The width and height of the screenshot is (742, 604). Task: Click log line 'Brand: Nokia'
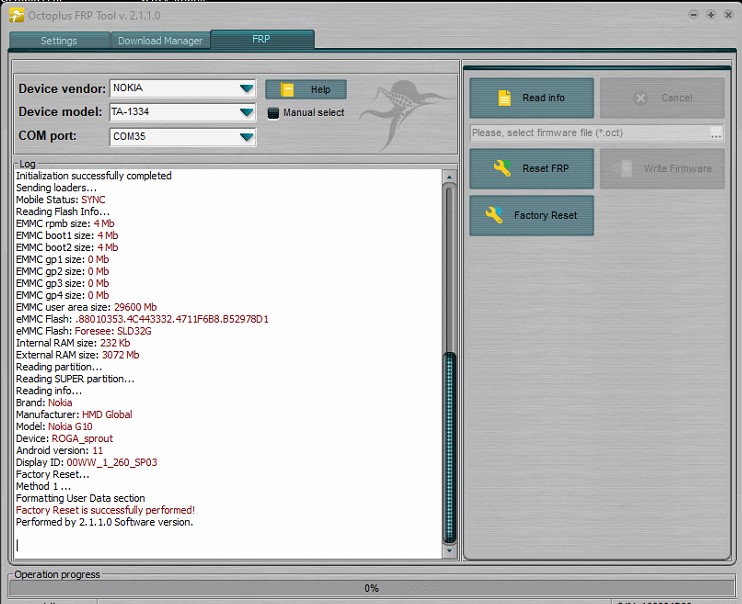pos(44,402)
